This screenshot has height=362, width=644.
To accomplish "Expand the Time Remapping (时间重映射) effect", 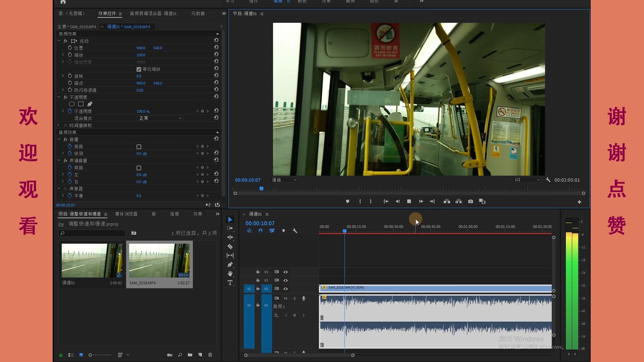I will 59,125.
